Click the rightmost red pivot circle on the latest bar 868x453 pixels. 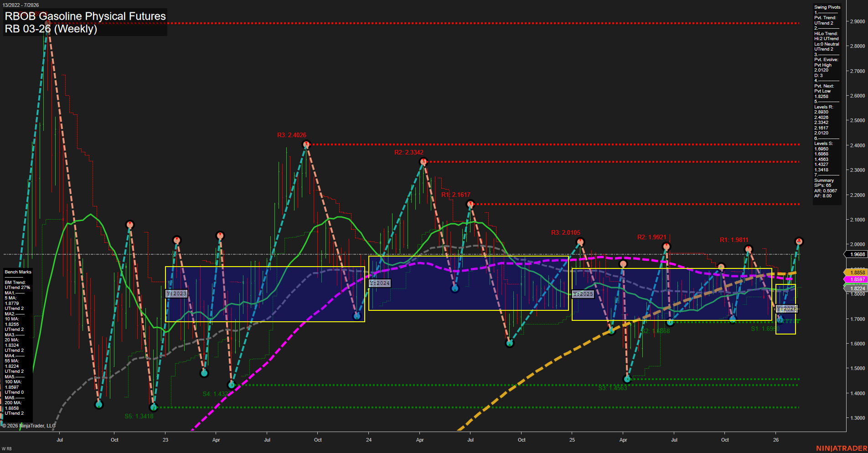click(x=799, y=241)
